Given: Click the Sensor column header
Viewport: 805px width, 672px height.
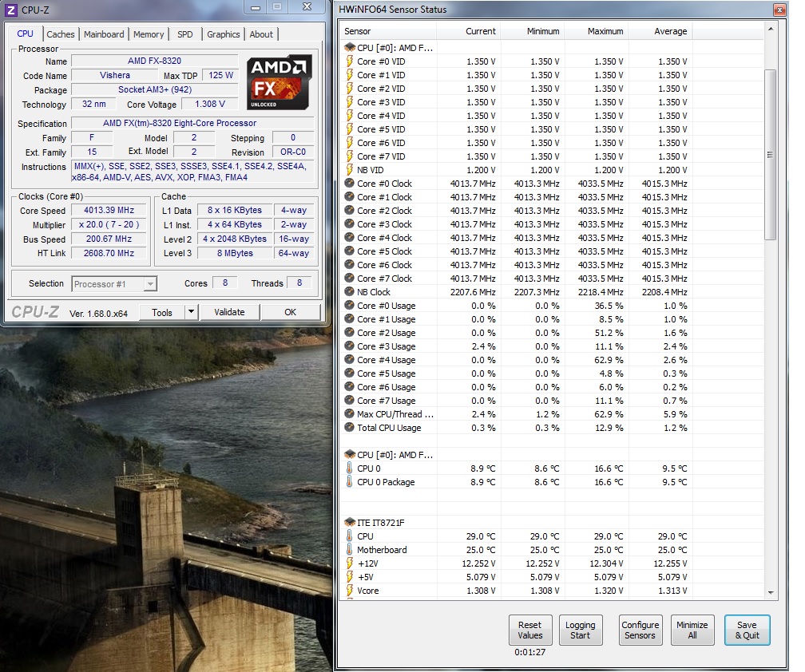Looking at the screenshot, I should (389, 31).
